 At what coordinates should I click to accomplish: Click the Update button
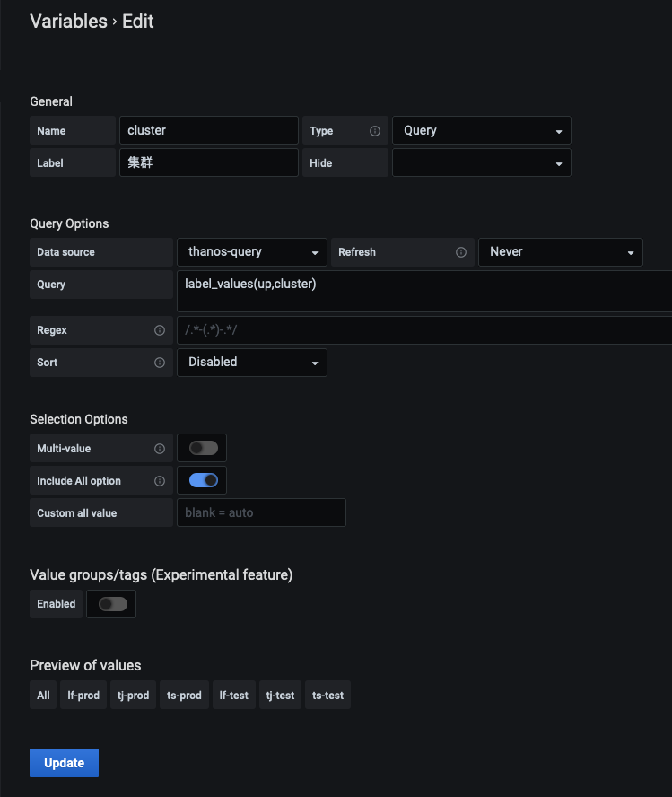pyautogui.click(x=64, y=762)
